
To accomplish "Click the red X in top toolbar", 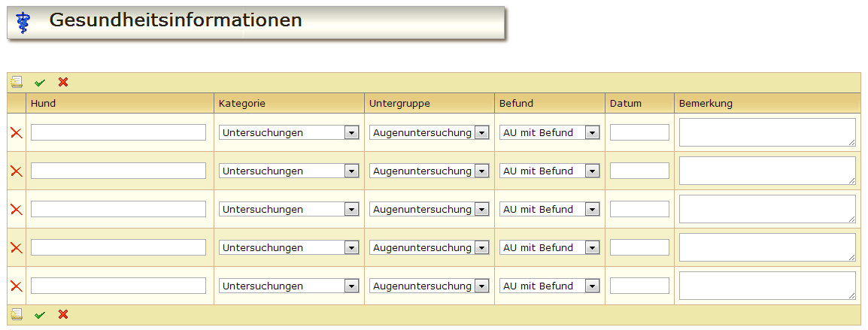I will coord(63,82).
